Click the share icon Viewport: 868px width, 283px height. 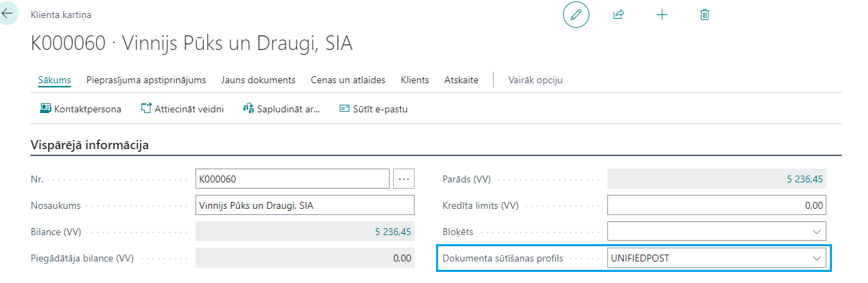[x=619, y=15]
